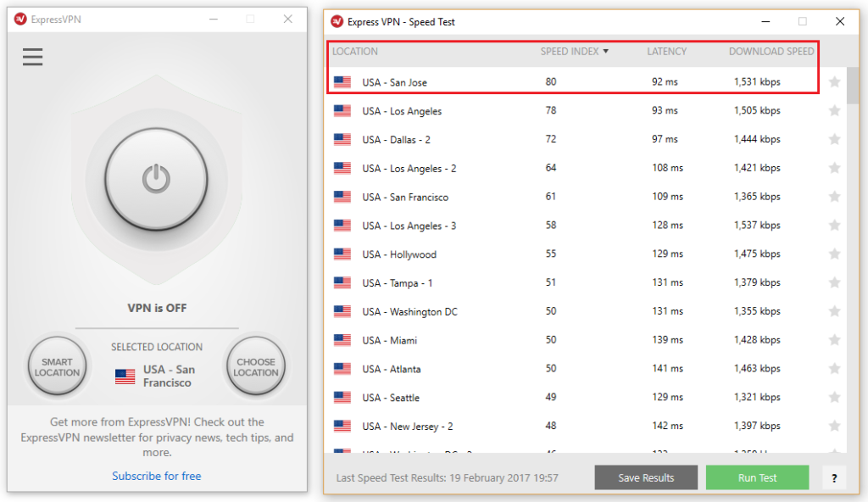Image resolution: width=868 pixels, height=502 pixels.
Task: Star the USA - Dallas - 2 row
Action: click(834, 139)
